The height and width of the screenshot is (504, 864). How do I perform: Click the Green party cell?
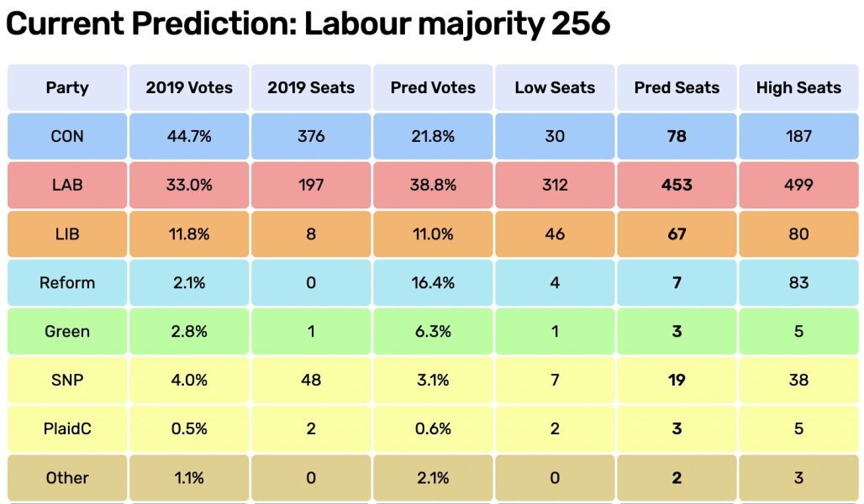(67, 331)
